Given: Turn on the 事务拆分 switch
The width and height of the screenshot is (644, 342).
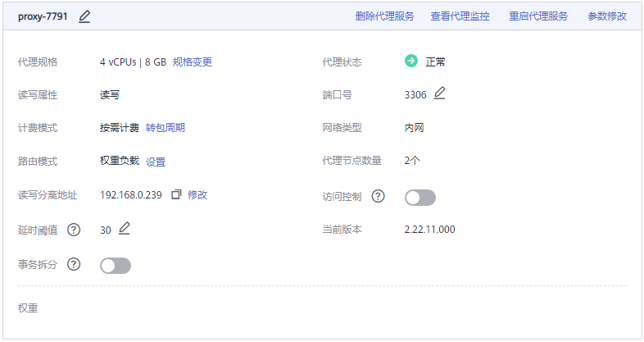Looking at the screenshot, I should 116,265.
